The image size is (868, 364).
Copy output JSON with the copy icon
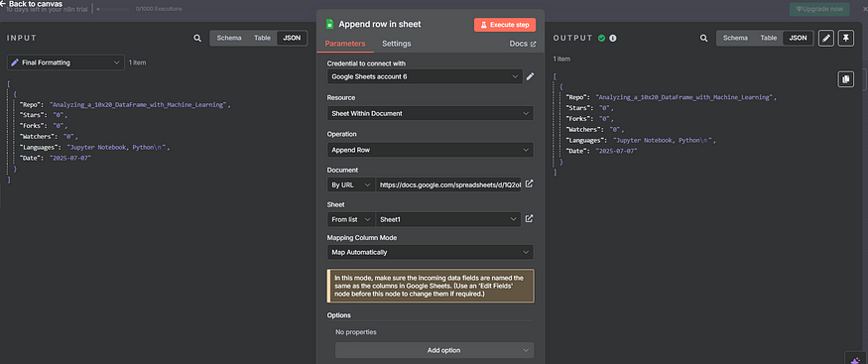[x=845, y=79]
